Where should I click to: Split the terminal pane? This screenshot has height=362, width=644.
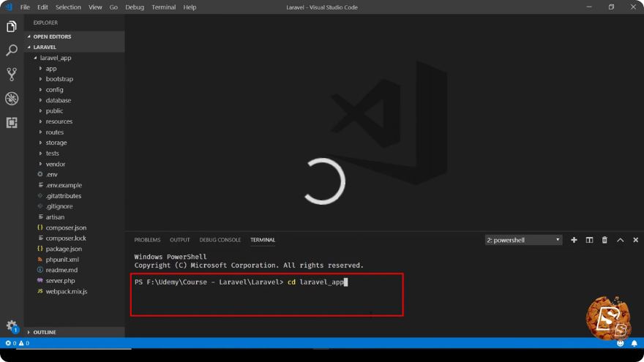[x=589, y=240]
